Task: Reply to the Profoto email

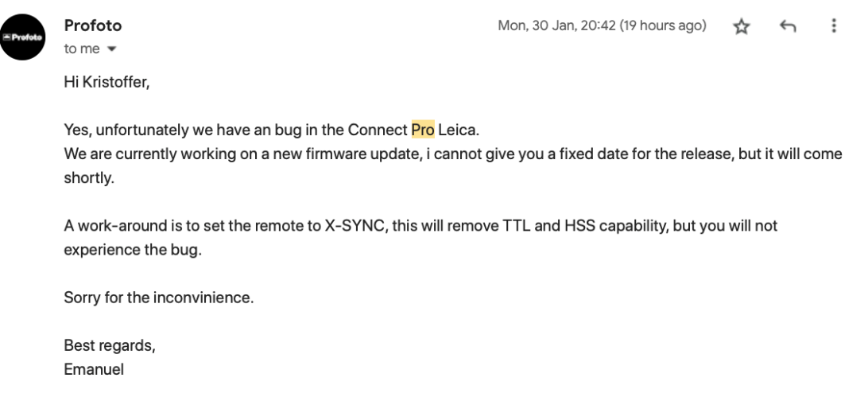Action: [x=787, y=25]
